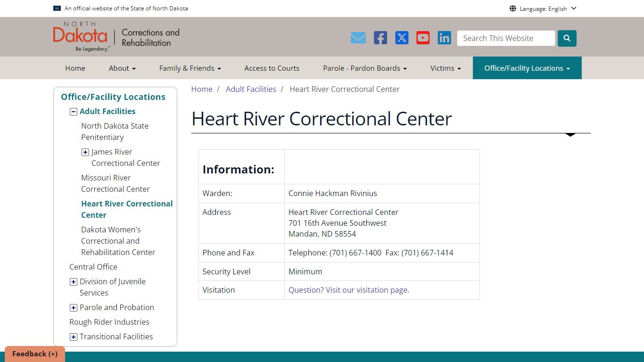The width and height of the screenshot is (644, 362).
Task: Open the LinkedIn icon link
Action: (x=444, y=38)
